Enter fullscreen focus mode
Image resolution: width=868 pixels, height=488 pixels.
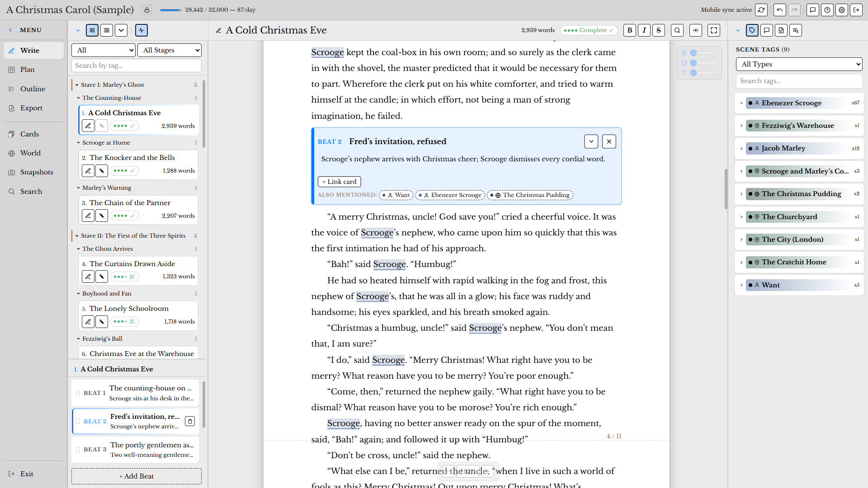click(x=714, y=30)
